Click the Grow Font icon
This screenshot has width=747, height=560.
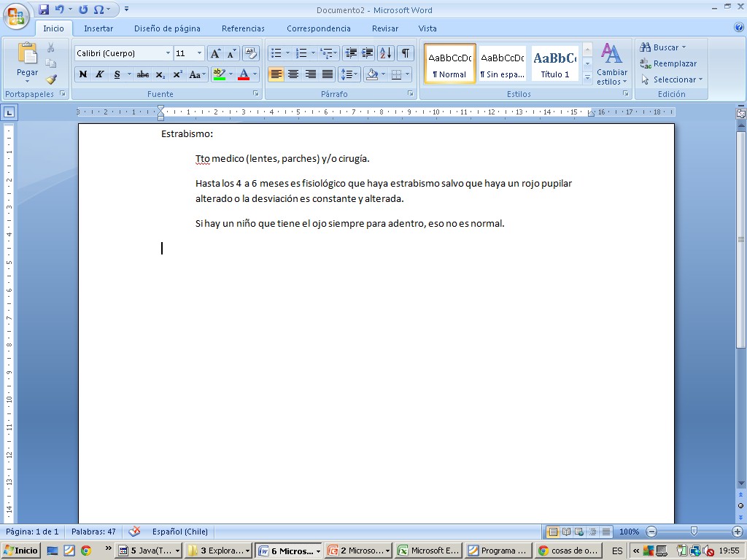coord(215,53)
